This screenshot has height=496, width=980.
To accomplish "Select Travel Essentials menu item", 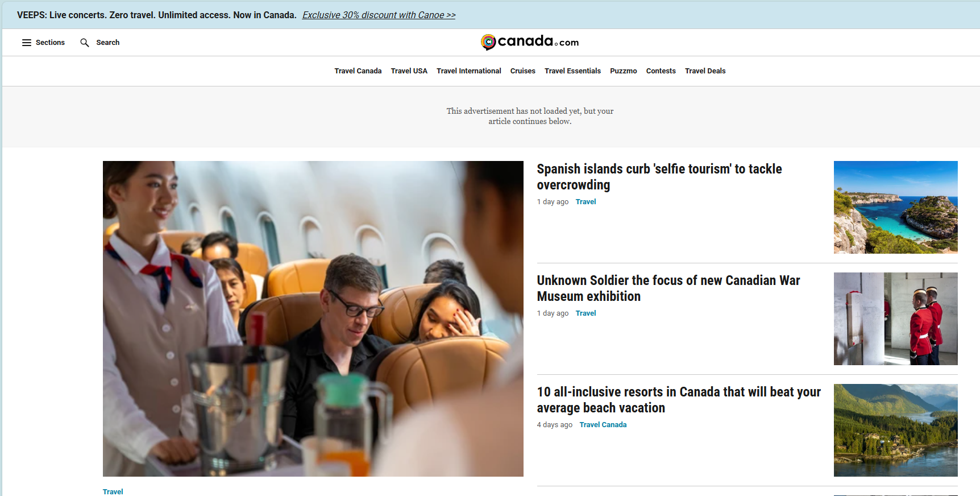I will pos(572,71).
